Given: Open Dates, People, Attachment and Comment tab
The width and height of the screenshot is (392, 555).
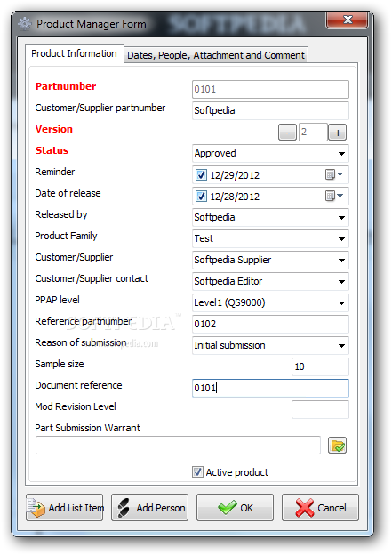Looking at the screenshot, I should pyautogui.click(x=216, y=55).
